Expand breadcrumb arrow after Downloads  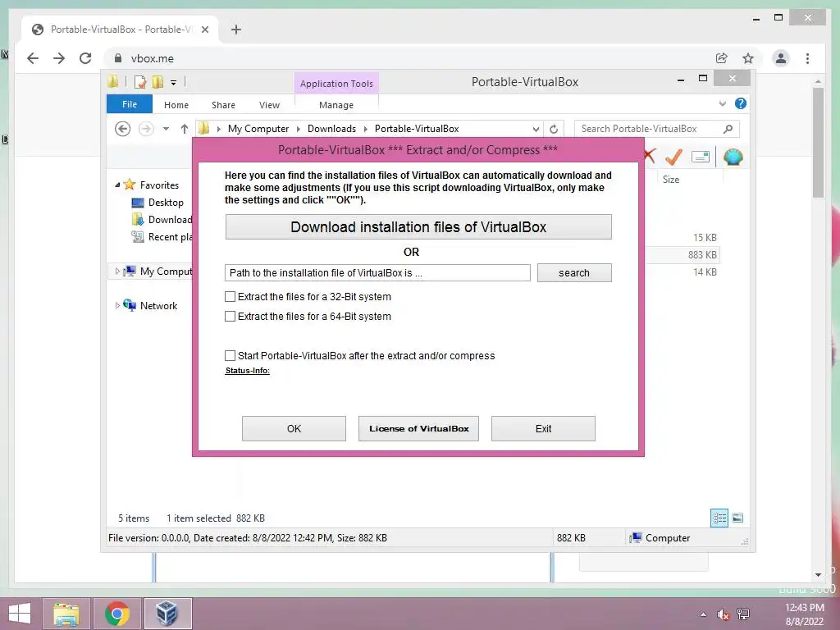click(x=365, y=129)
